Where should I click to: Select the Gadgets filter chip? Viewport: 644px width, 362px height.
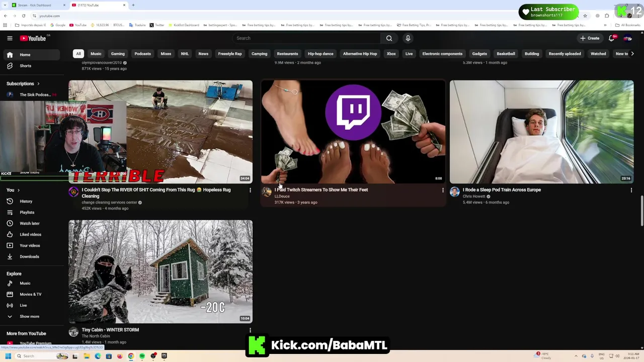pyautogui.click(x=479, y=54)
